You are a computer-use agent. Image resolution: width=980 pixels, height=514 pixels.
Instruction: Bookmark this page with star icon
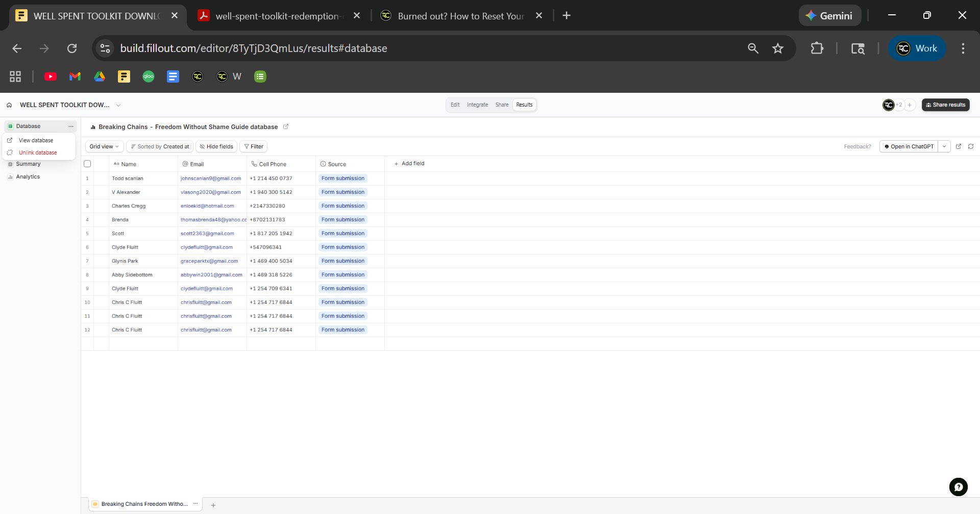click(x=777, y=48)
